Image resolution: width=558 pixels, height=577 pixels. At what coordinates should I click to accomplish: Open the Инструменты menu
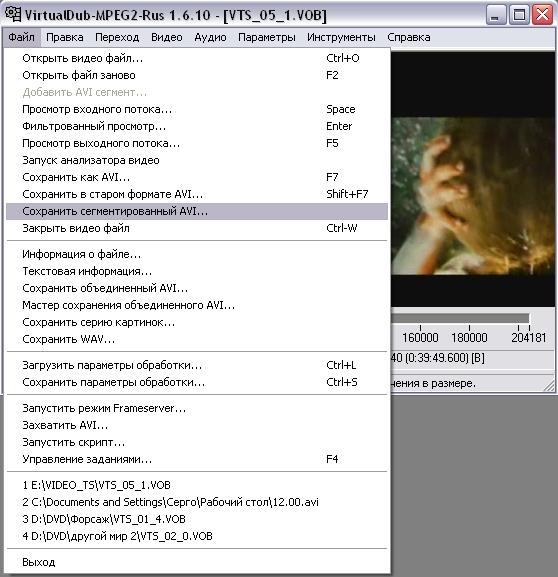click(341, 37)
